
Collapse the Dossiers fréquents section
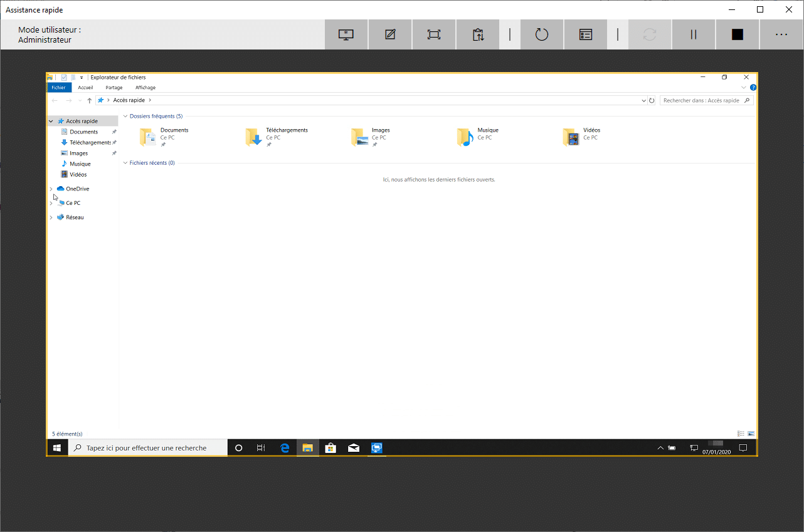[125, 116]
